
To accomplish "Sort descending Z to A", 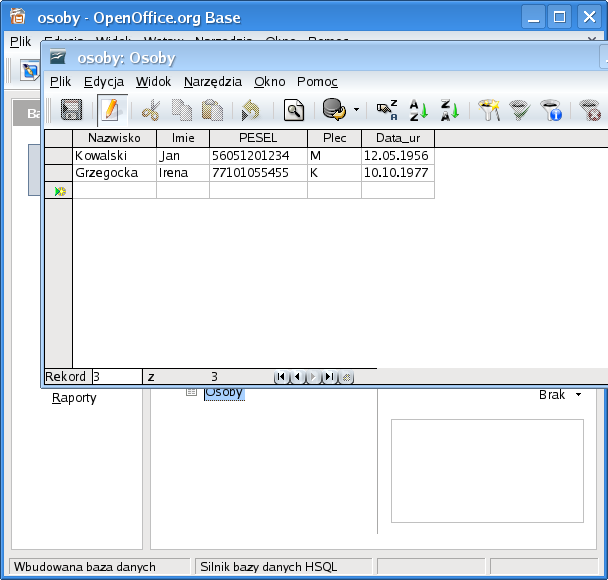I will (x=449, y=110).
